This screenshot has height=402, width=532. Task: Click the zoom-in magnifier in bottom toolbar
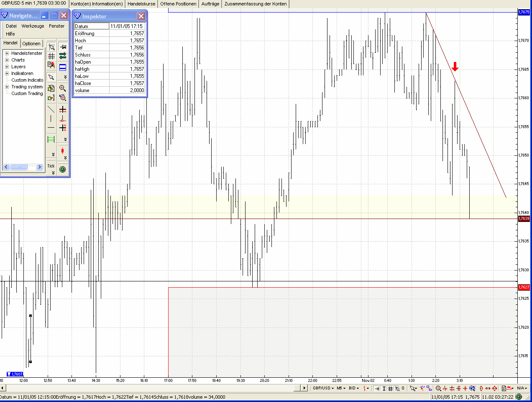pos(438,388)
